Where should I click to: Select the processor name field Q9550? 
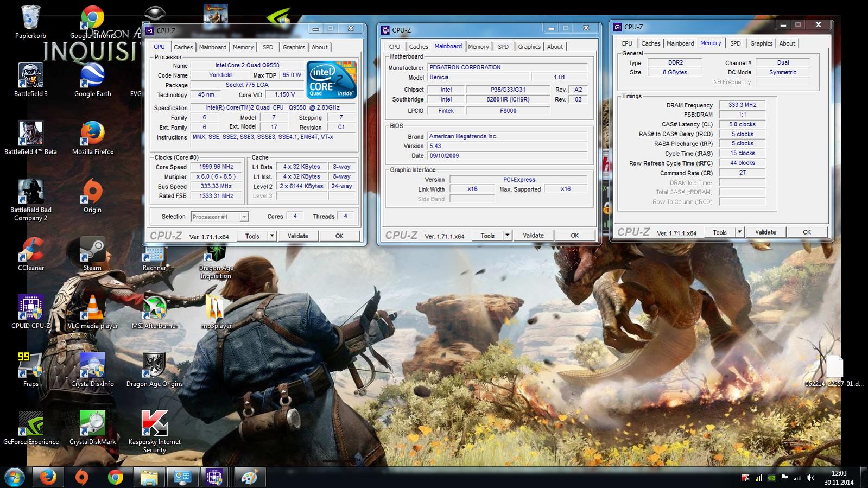pos(247,65)
